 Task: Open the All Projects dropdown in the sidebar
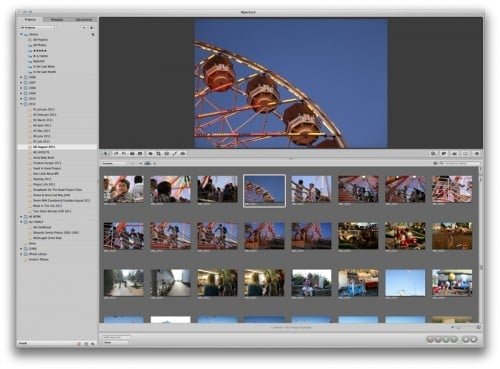pyautogui.click(x=37, y=28)
